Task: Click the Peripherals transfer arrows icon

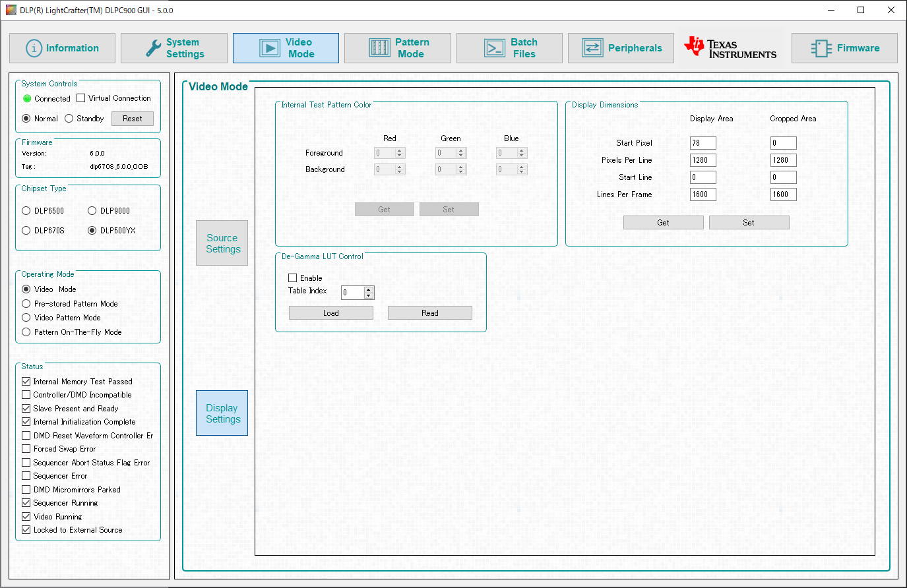Action: coord(592,48)
